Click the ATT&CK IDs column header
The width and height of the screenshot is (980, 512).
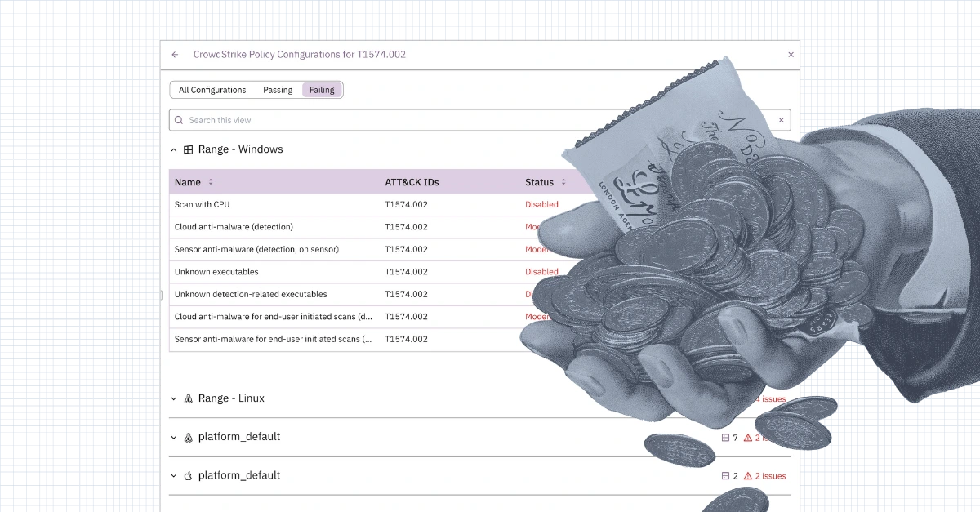[x=412, y=182]
